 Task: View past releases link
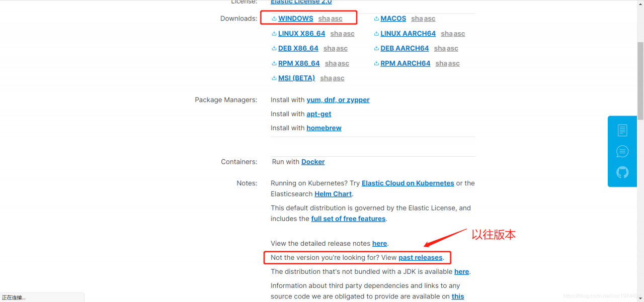point(421,258)
